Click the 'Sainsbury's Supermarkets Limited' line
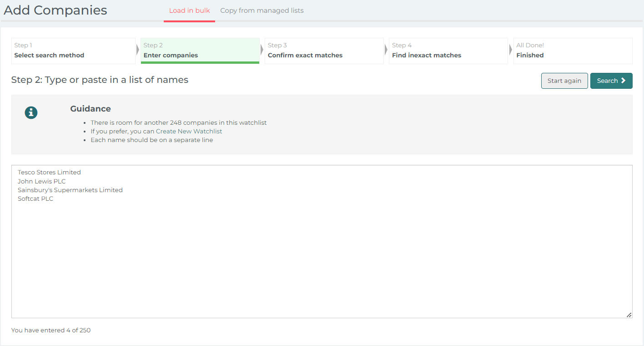The height and width of the screenshot is (346, 644). (x=70, y=190)
